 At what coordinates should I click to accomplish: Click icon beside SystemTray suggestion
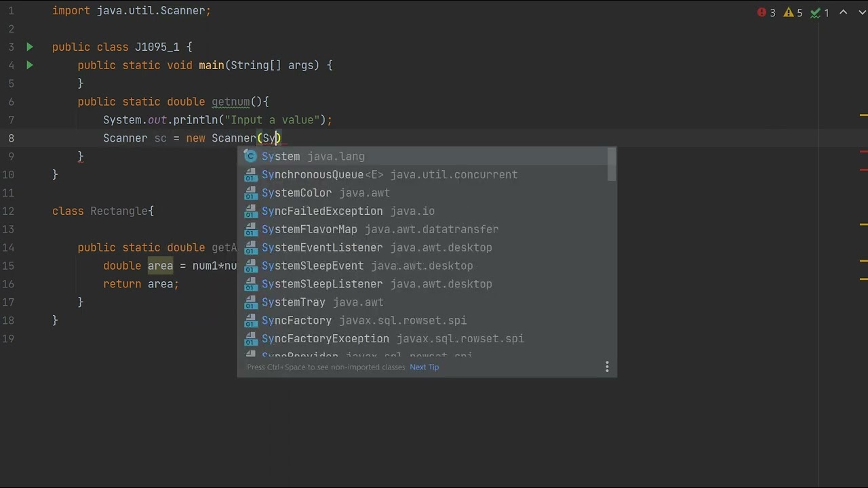250,303
